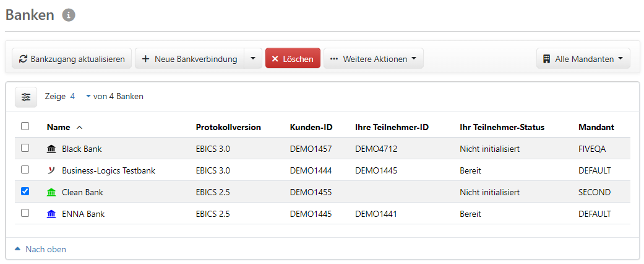The image size is (644, 264).
Task: Toggle the select-all checkbox in header
Action: (25, 126)
